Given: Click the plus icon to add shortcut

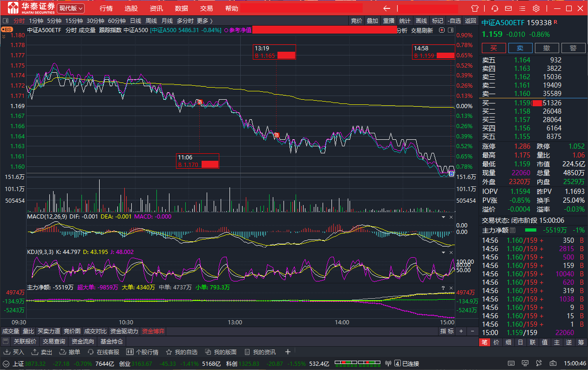Looking at the screenshot, I should click(x=288, y=352).
